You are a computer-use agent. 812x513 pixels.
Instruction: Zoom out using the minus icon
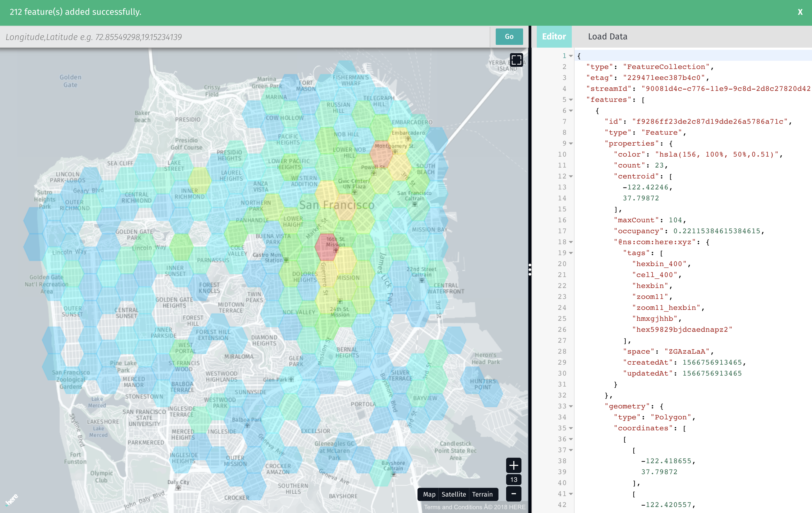(514, 494)
